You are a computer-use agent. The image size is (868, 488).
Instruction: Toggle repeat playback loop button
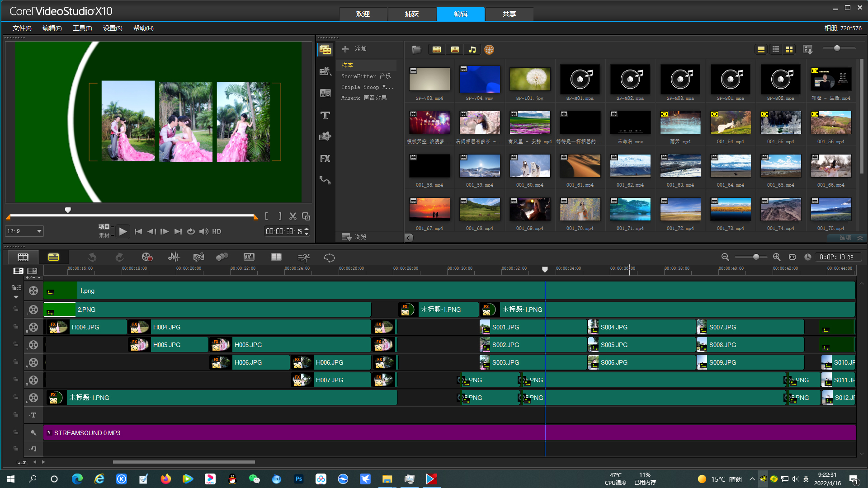point(191,231)
